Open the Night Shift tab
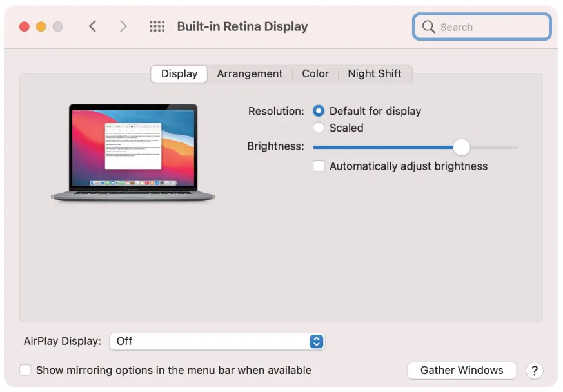 point(375,73)
